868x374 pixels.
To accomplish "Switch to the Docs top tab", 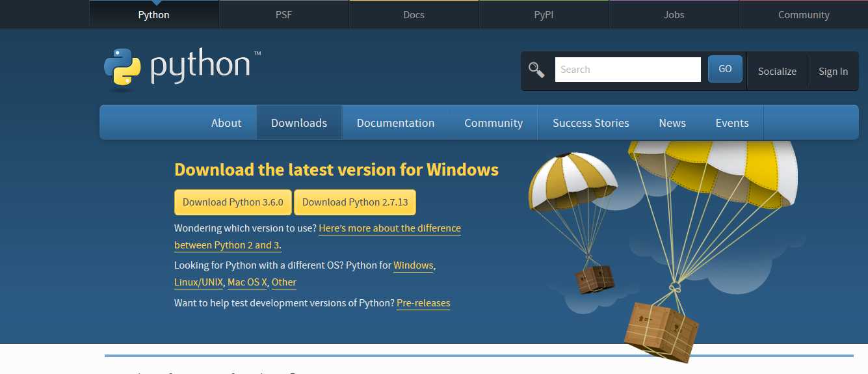I will [x=414, y=15].
